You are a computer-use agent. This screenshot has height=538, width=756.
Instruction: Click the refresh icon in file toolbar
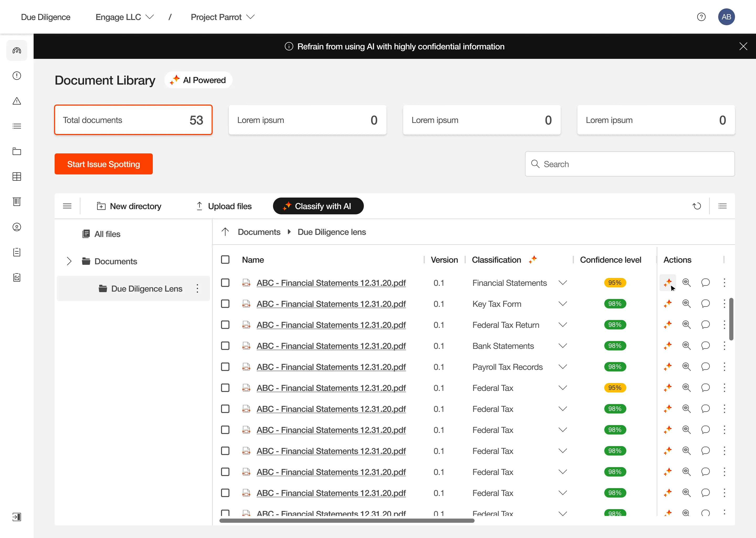point(697,206)
